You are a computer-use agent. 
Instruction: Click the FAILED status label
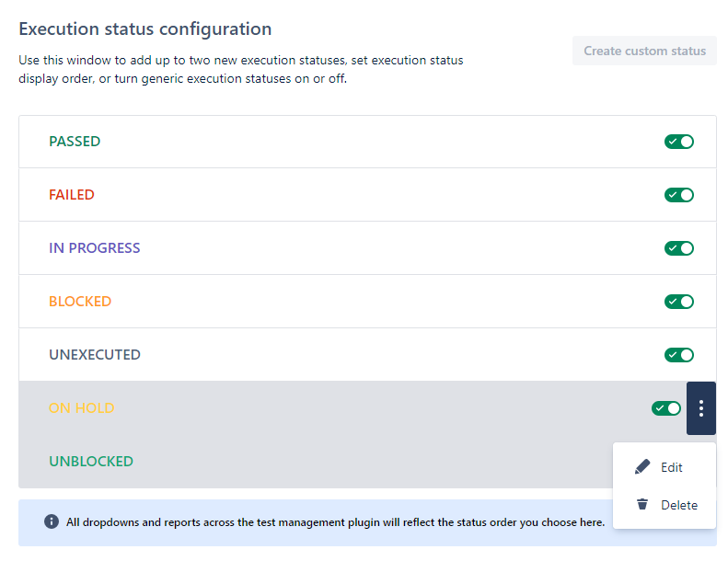(x=72, y=195)
